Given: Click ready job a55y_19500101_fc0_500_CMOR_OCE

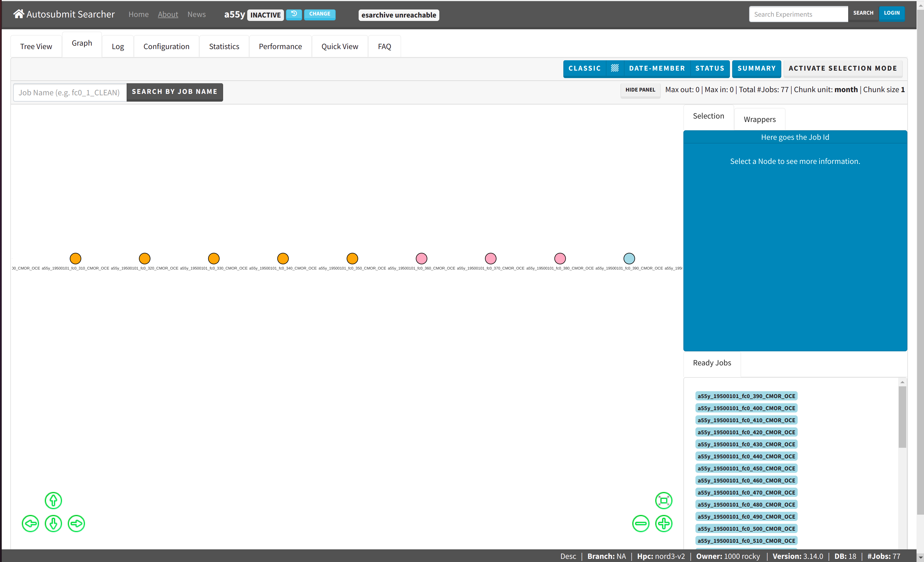Looking at the screenshot, I should pos(746,529).
